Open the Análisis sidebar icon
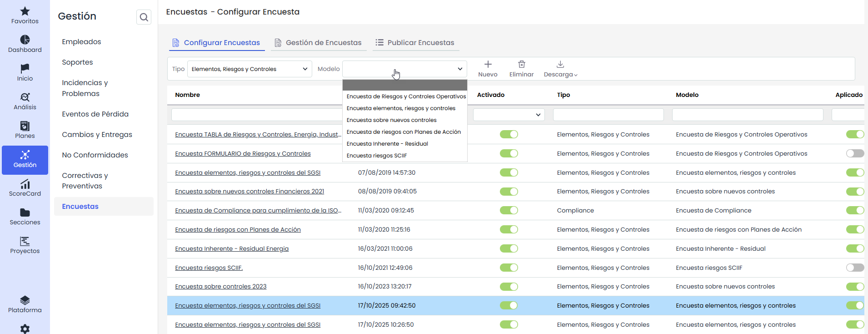868x334 pixels. (x=25, y=97)
